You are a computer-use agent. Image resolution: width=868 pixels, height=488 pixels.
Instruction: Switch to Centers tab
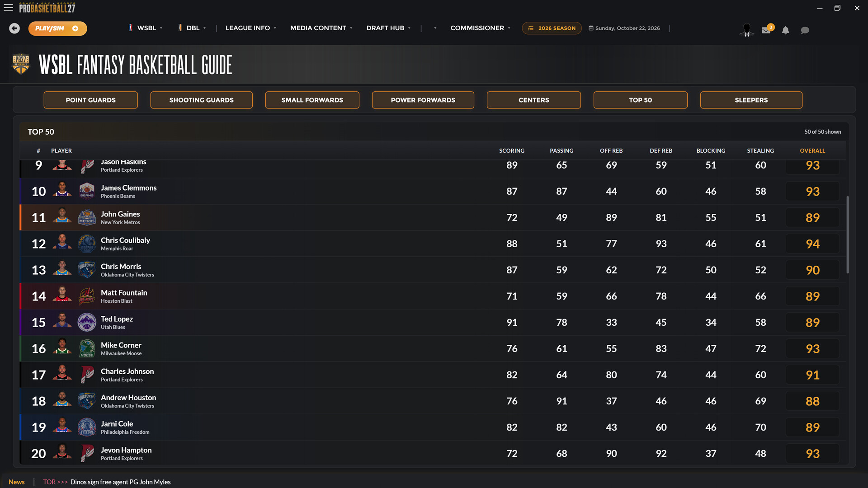point(533,100)
